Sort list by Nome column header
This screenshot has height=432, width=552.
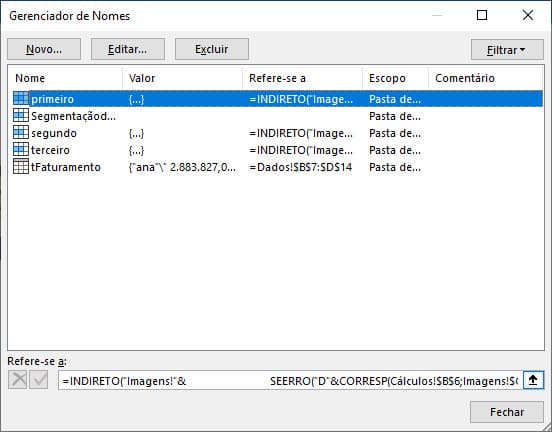point(65,78)
